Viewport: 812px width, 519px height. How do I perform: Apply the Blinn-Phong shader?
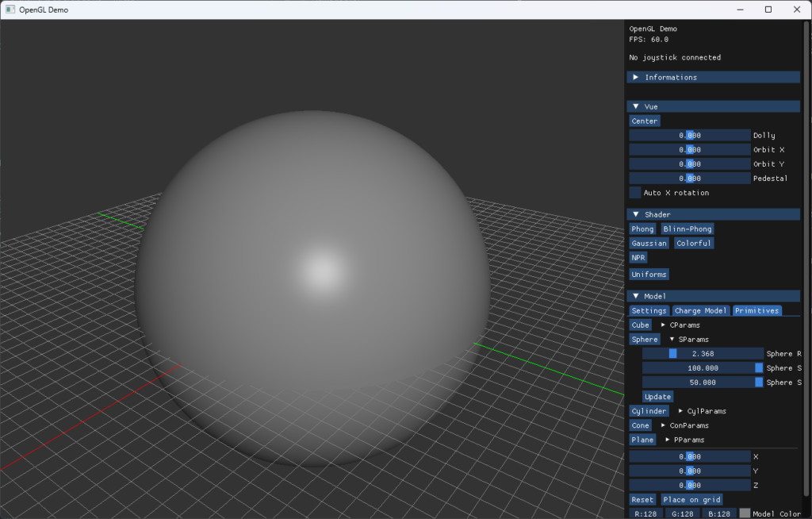click(x=688, y=229)
